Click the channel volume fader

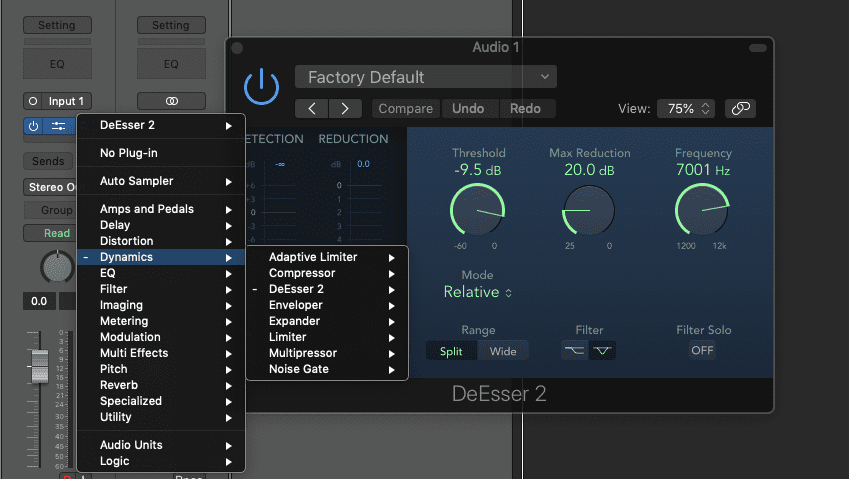[x=40, y=366]
